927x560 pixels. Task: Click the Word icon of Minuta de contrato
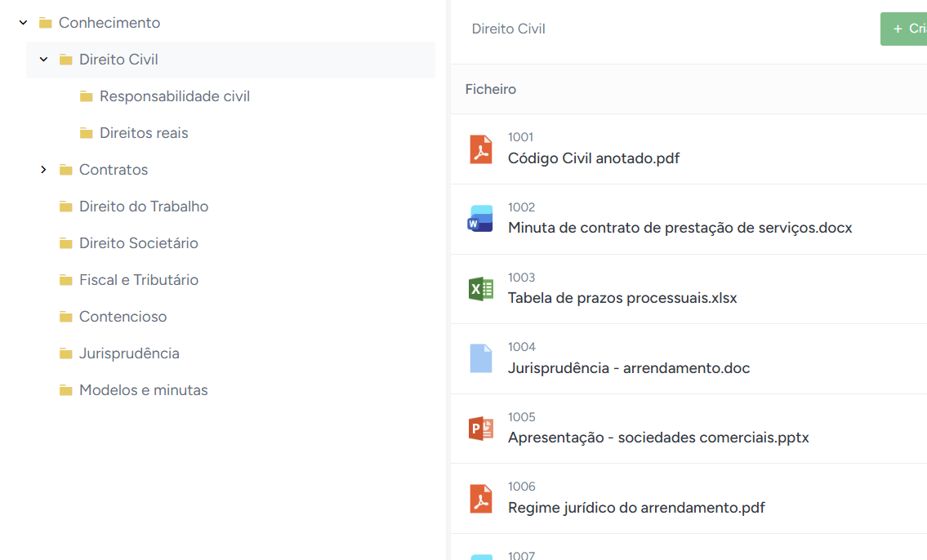[480, 219]
